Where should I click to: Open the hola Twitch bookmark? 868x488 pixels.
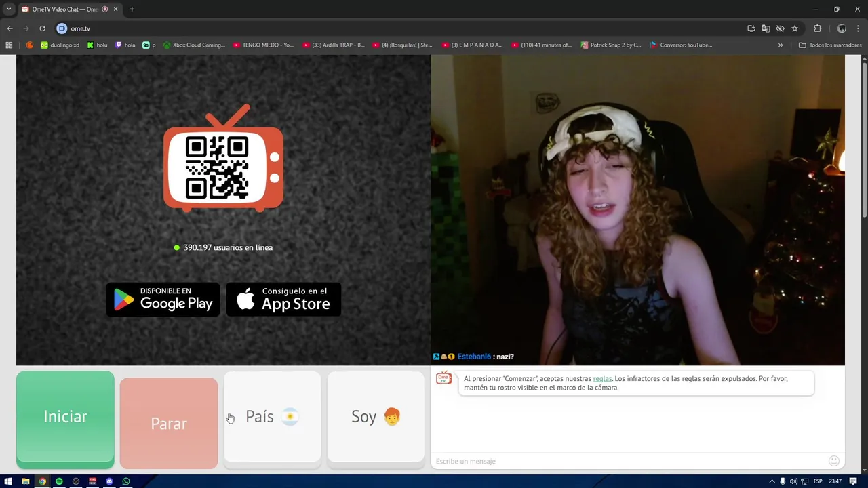(x=125, y=45)
